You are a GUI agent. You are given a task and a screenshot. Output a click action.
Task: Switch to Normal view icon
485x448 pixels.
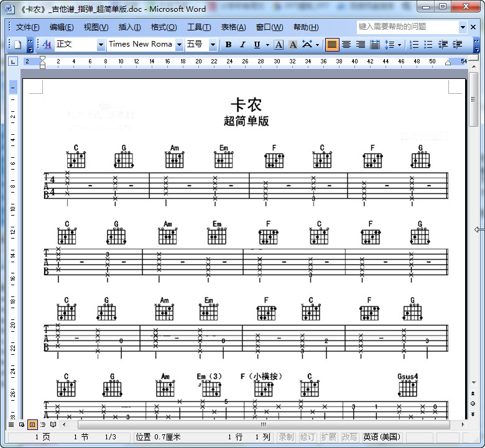pyautogui.click(x=11, y=424)
